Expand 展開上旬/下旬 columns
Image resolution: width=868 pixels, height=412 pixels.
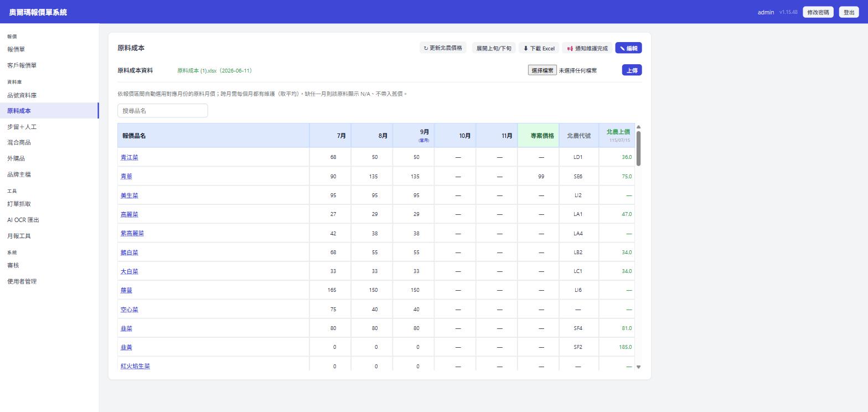494,48
